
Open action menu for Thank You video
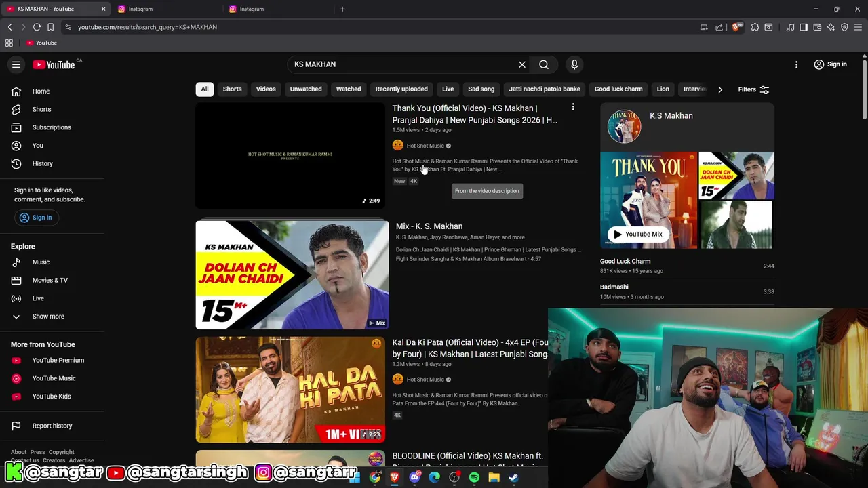click(573, 107)
